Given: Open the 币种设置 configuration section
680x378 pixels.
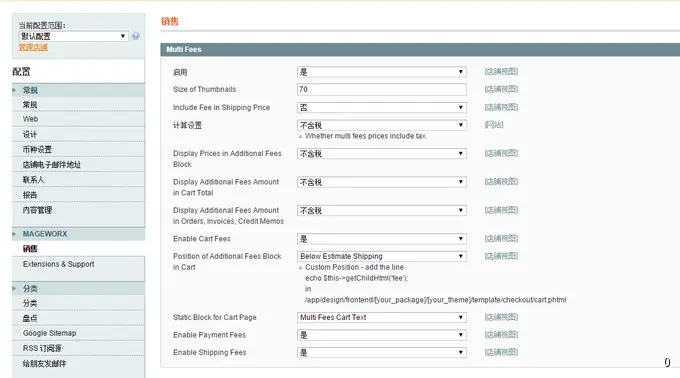Looking at the screenshot, I should point(78,149).
